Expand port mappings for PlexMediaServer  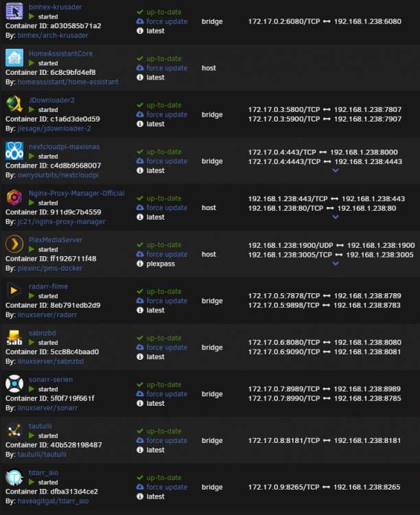pos(336,264)
